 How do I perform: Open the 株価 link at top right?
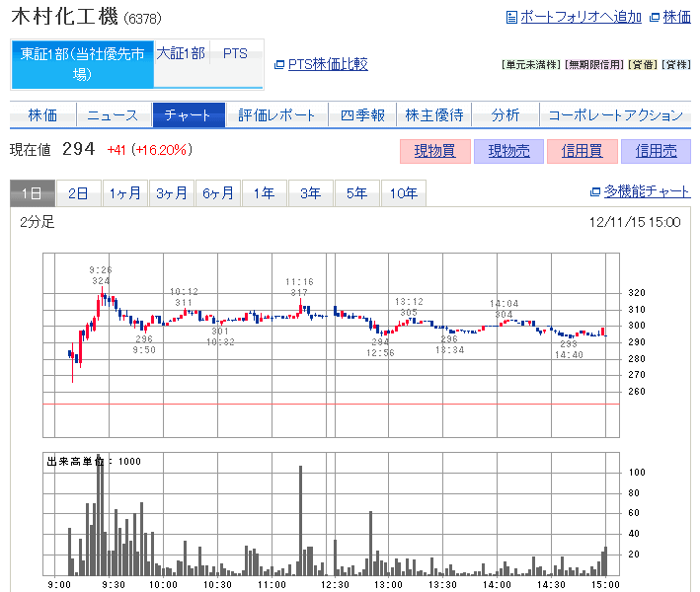[x=676, y=17]
